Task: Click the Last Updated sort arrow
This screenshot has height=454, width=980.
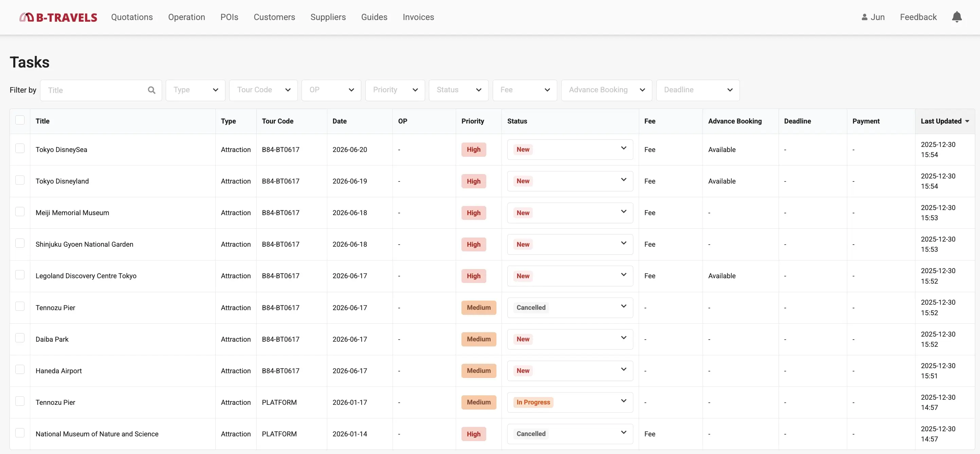Action: pyautogui.click(x=967, y=121)
